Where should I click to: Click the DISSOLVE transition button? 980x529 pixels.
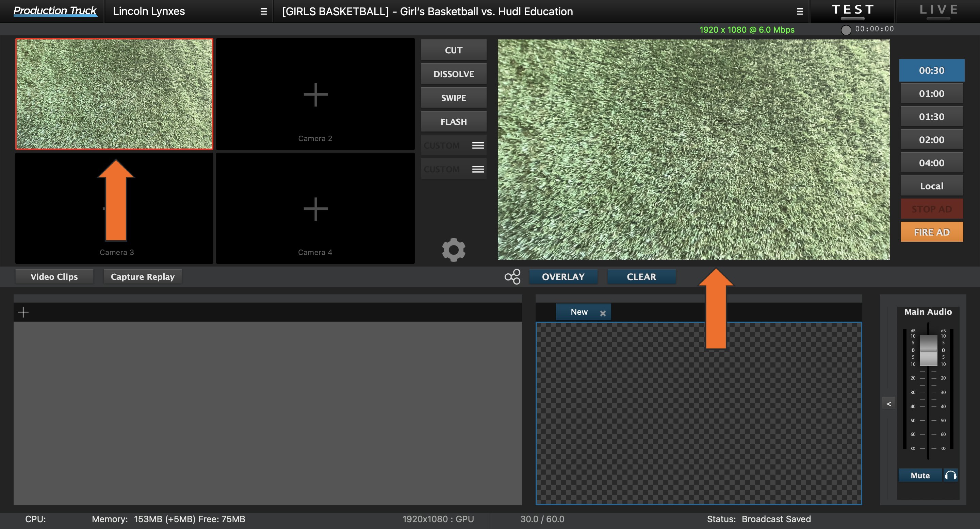pos(454,74)
